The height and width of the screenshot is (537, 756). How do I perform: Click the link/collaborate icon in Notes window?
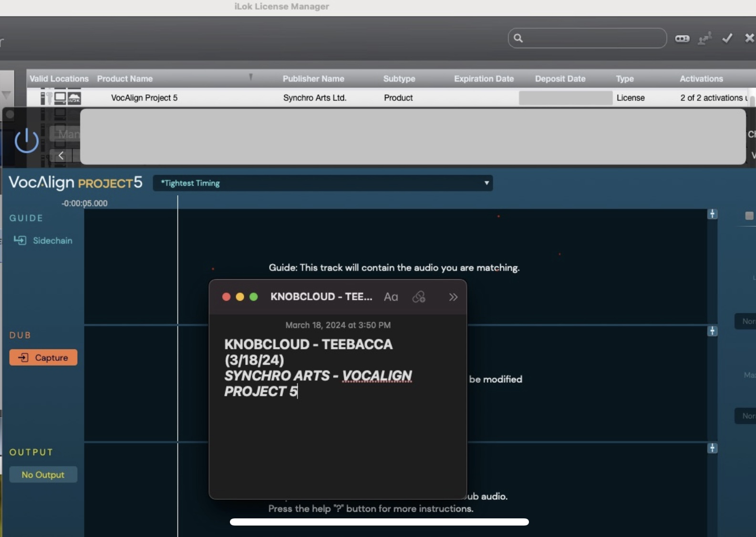(419, 297)
